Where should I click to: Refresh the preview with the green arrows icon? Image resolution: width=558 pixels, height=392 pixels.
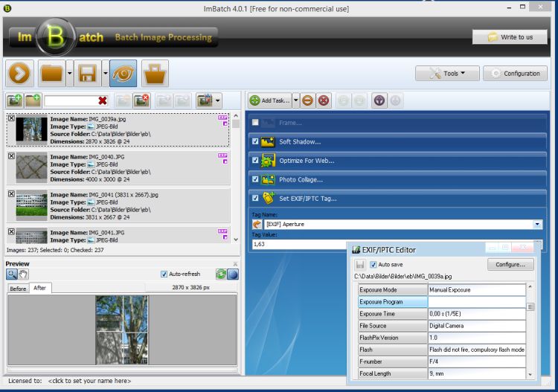[221, 274]
